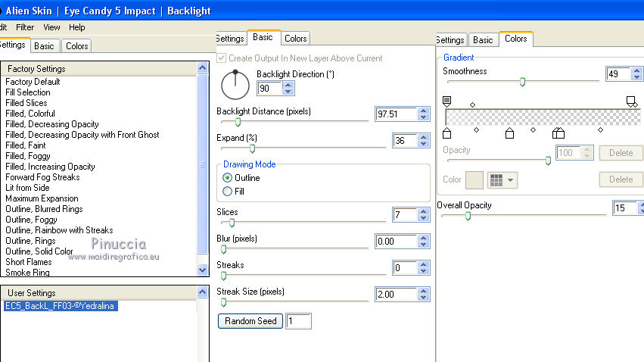Increase Streaks value with up arrow
Image resolution: width=644 pixels, height=362 pixels.
click(x=424, y=264)
